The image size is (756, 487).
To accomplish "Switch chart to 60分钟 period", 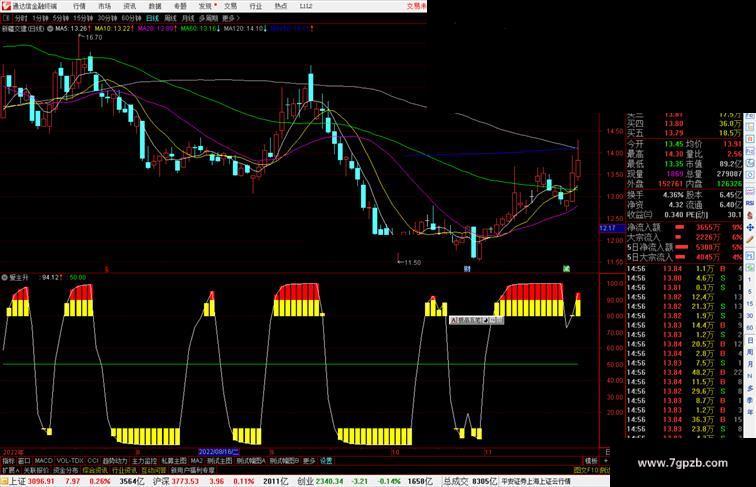I will click(x=131, y=18).
